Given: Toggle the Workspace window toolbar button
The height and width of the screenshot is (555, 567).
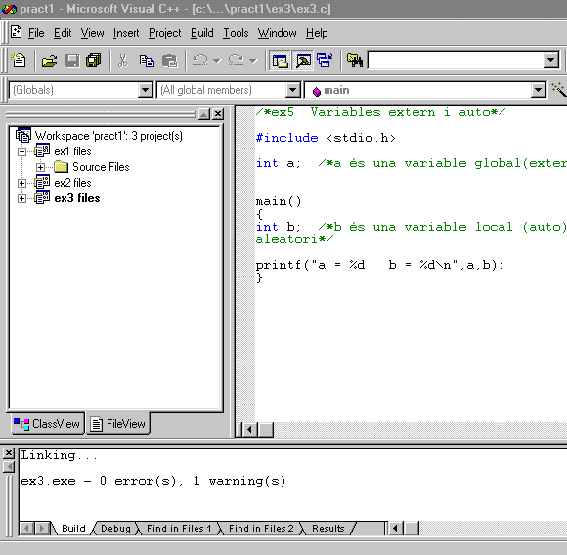Looking at the screenshot, I should tap(280, 60).
